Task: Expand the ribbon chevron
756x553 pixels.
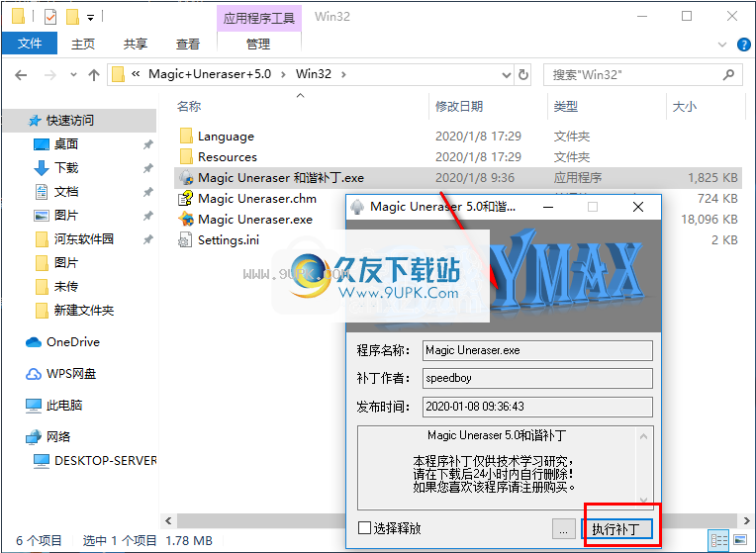Action: click(x=721, y=45)
